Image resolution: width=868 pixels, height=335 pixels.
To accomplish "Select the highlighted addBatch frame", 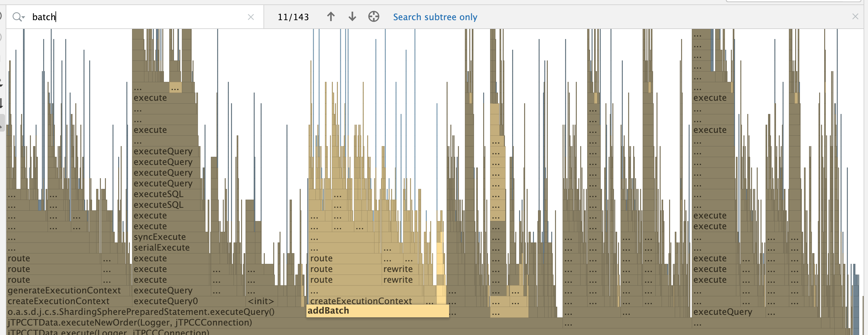I will coord(377,310).
